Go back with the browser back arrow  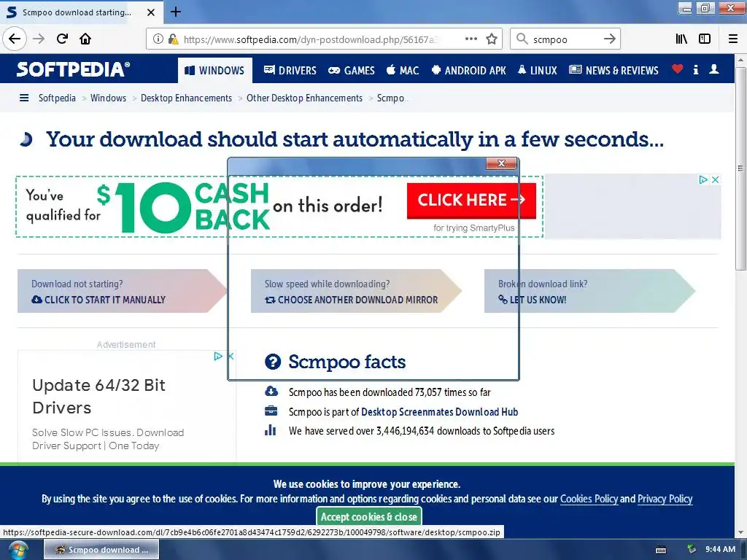15,39
